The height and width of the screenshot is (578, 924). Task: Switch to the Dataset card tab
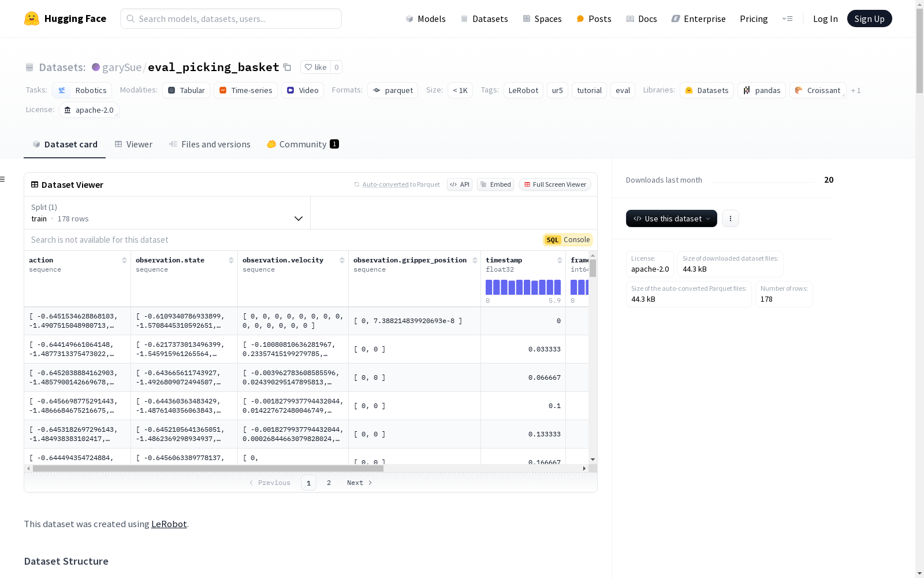pos(65,144)
